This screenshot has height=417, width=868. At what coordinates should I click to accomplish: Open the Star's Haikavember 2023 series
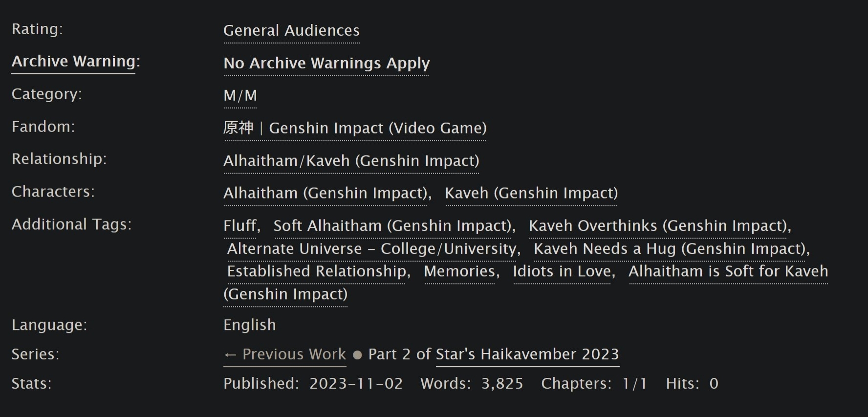point(527,354)
